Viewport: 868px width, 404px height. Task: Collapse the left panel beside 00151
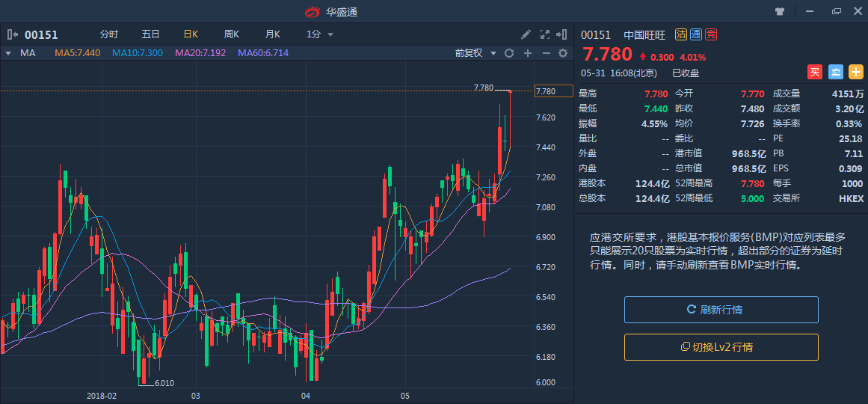(x=13, y=35)
